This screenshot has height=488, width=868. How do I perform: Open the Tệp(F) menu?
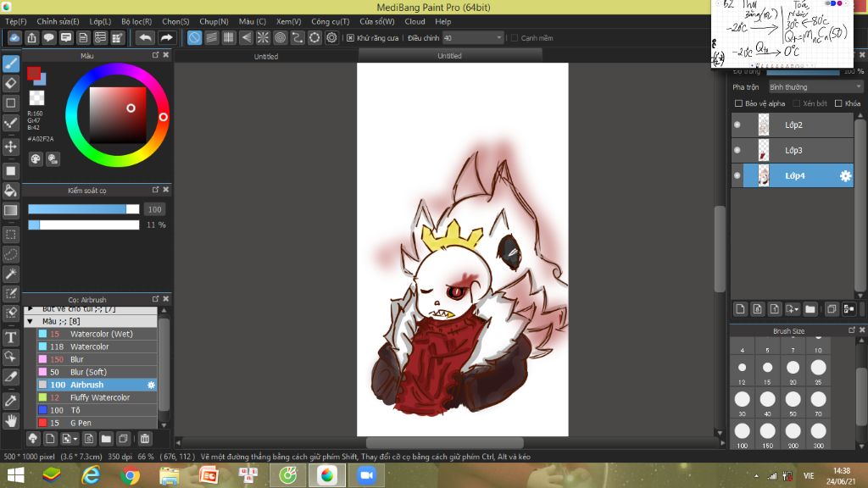tap(16, 21)
